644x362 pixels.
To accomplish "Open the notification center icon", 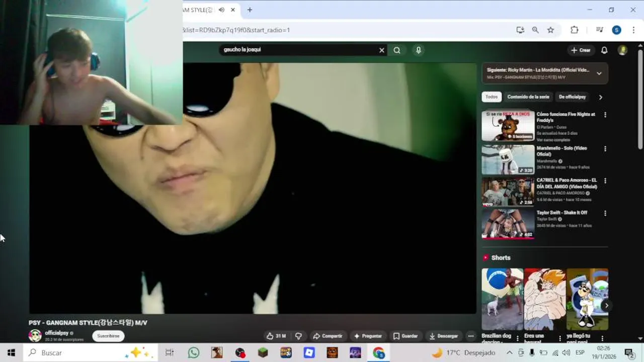I will coord(629,353).
